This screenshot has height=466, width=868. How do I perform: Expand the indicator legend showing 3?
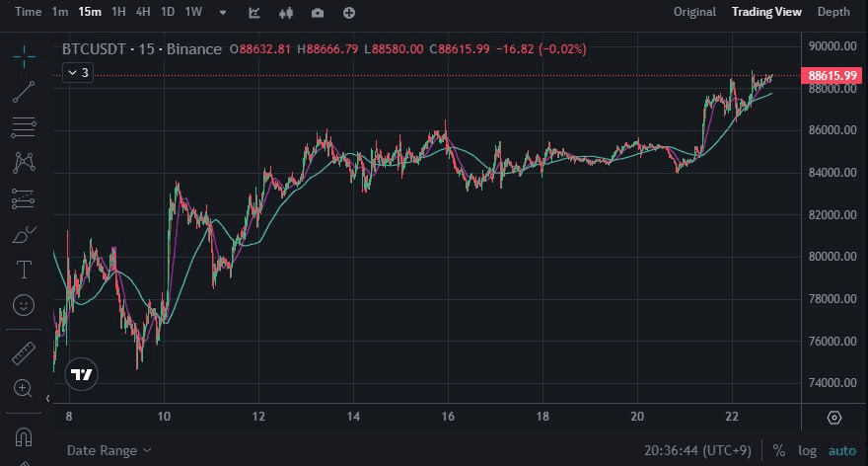point(78,73)
